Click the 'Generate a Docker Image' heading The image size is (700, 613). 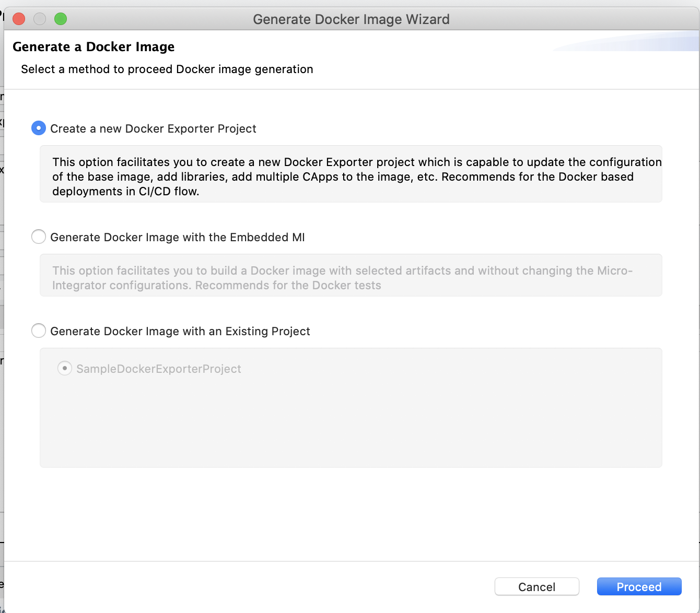pyautogui.click(x=94, y=47)
